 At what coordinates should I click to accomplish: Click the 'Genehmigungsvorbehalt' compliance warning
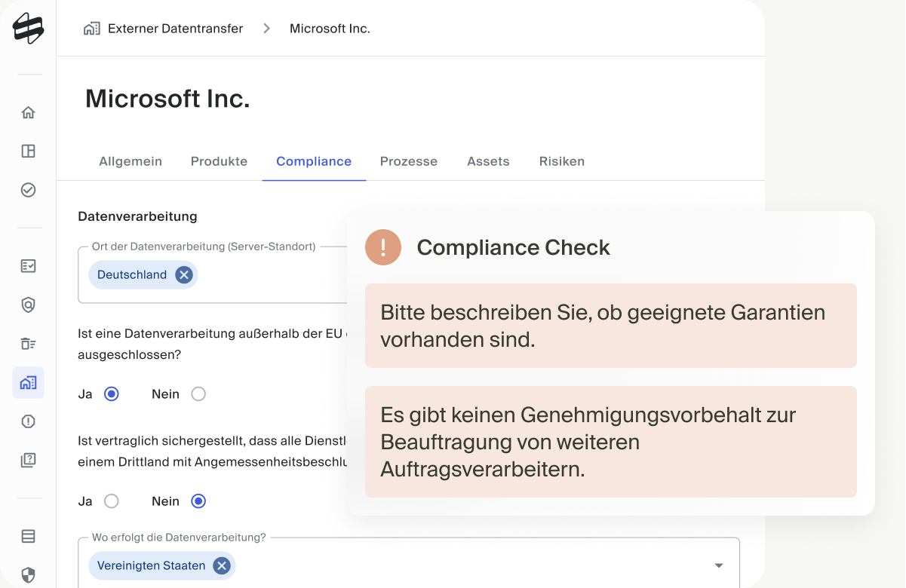pyautogui.click(x=611, y=442)
